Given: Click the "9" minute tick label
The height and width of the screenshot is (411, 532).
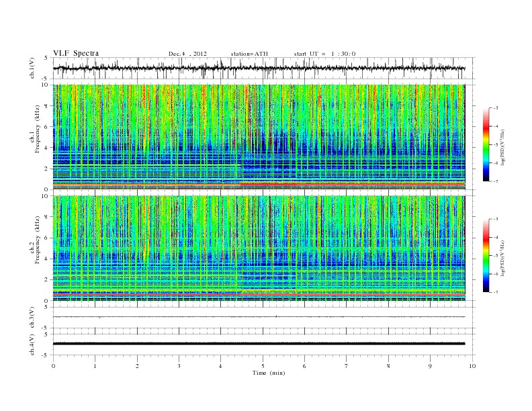Looking at the screenshot, I should pos(430,366).
